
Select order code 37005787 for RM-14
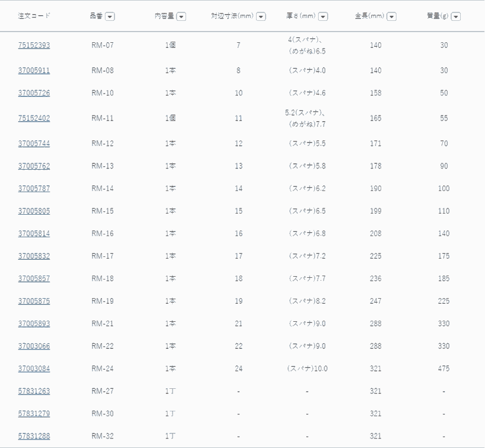click(34, 189)
